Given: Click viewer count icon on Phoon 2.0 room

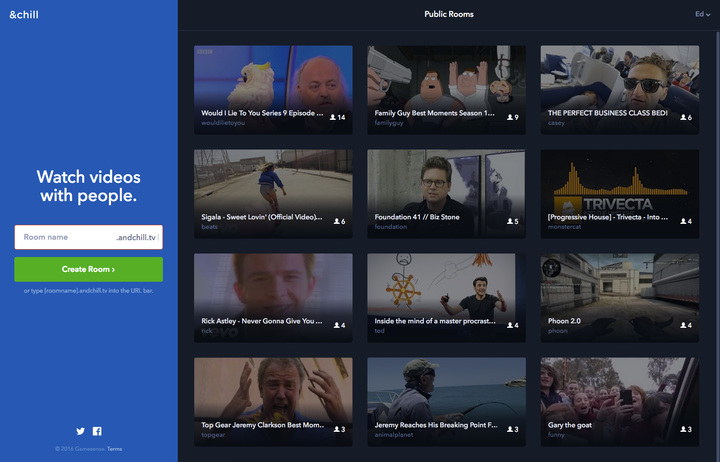Looking at the screenshot, I should [683, 325].
